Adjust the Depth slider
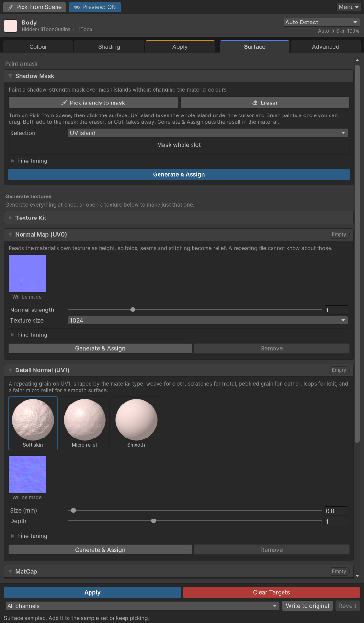The width and height of the screenshot is (364, 623). click(195, 521)
